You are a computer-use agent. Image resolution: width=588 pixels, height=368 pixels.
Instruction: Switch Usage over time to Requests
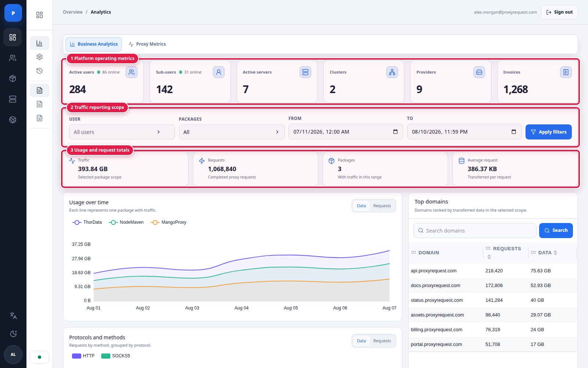(x=382, y=206)
